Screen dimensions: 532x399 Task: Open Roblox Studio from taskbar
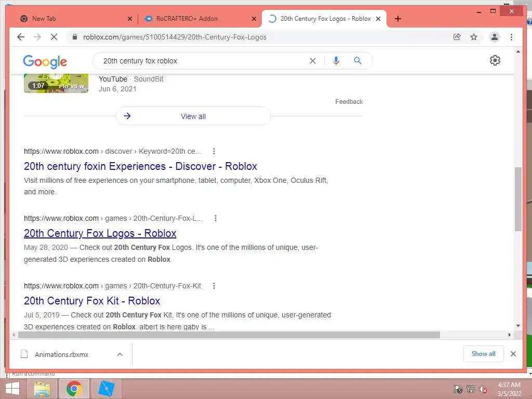pyautogui.click(x=106, y=389)
